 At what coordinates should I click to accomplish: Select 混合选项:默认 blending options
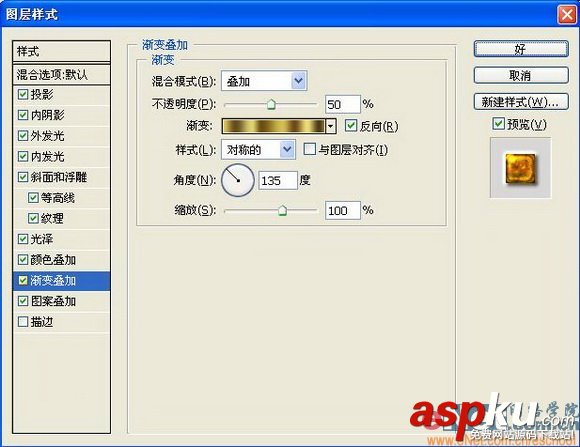click(61, 75)
